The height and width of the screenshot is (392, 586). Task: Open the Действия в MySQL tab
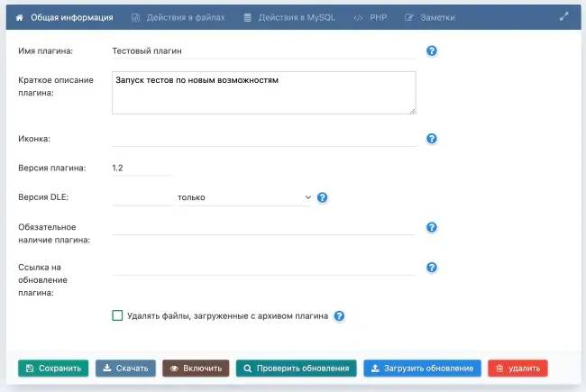(x=289, y=17)
